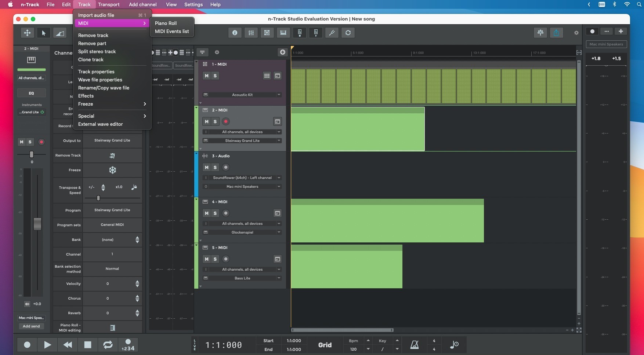Screen dimensions: 644x355
Task: Add a panel with the plus icon
Action: (x=621, y=31)
